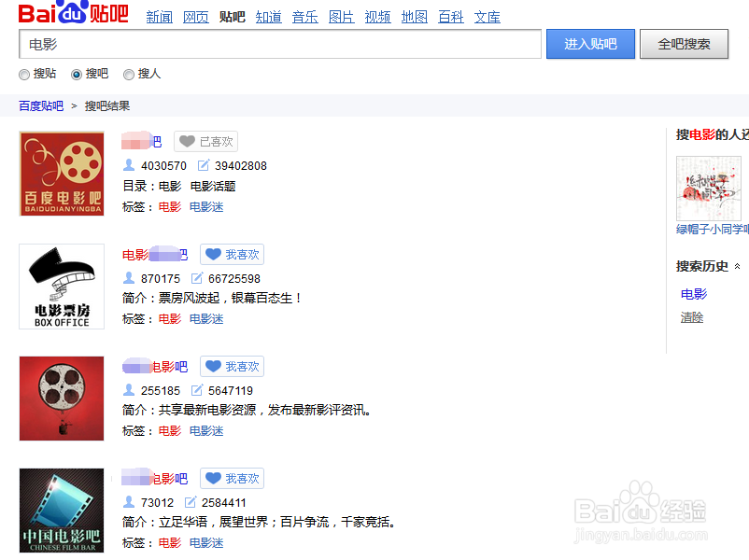Click the blue heart beside the 255185-member bar

coord(213,366)
